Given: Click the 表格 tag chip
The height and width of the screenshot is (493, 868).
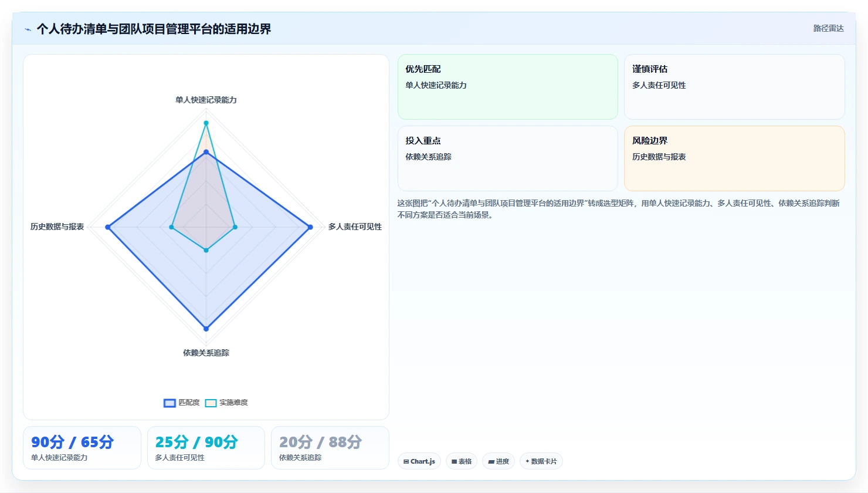Looking at the screenshot, I should tap(462, 461).
